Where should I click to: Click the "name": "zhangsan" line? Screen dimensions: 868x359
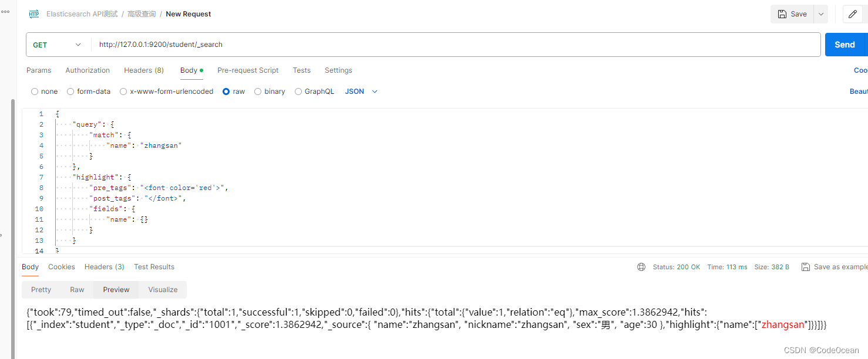click(x=144, y=145)
